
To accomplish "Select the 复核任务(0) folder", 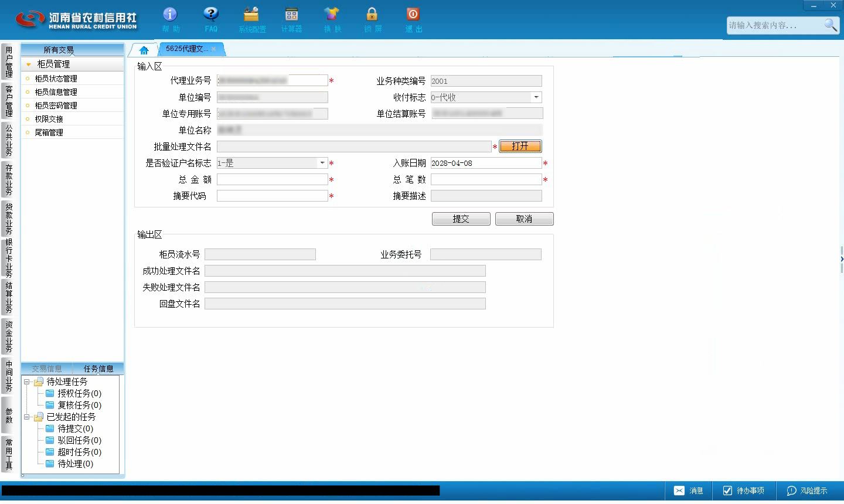I will (73, 405).
